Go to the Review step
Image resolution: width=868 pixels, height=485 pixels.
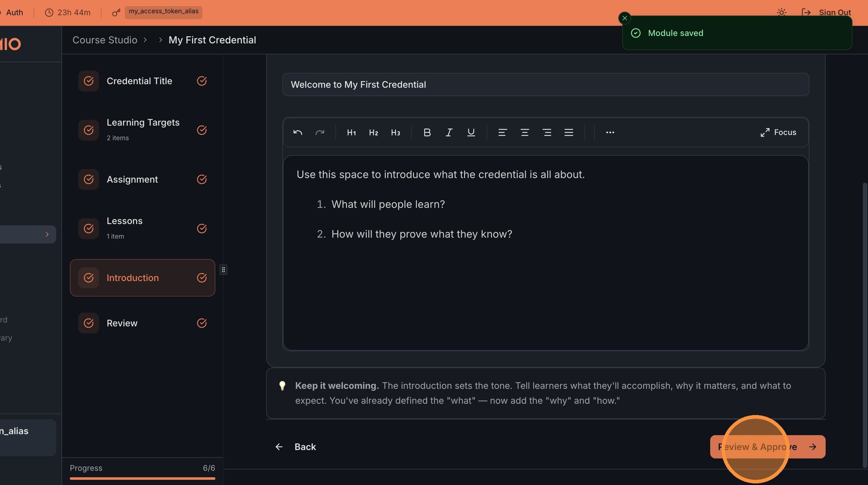tap(122, 323)
